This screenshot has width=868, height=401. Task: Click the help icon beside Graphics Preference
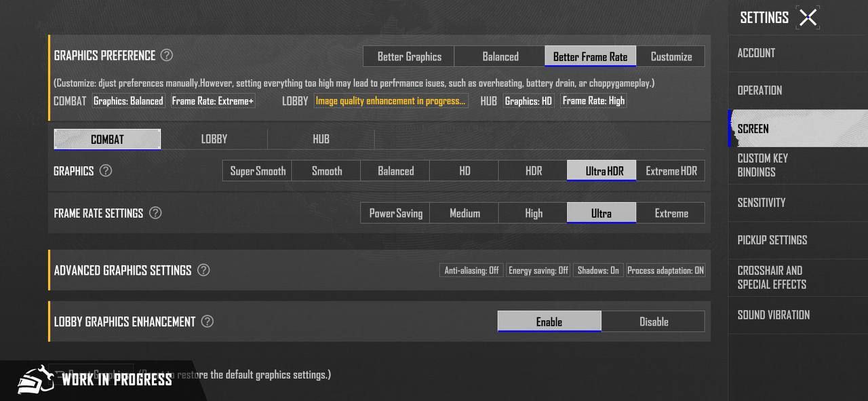click(x=166, y=56)
